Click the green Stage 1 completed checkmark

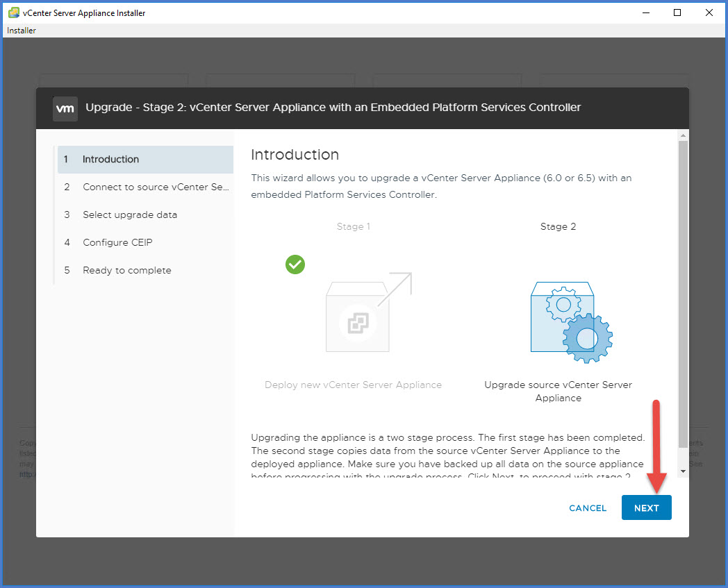pyautogui.click(x=295, y=264)
